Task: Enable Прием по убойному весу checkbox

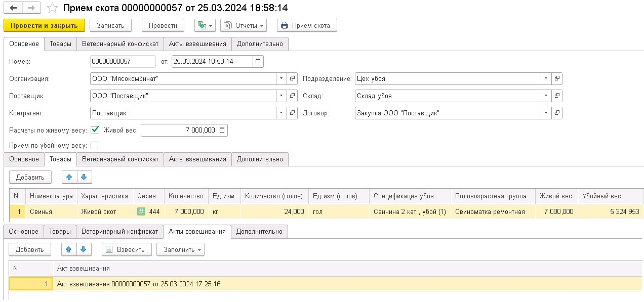Action: coord(94,146)
